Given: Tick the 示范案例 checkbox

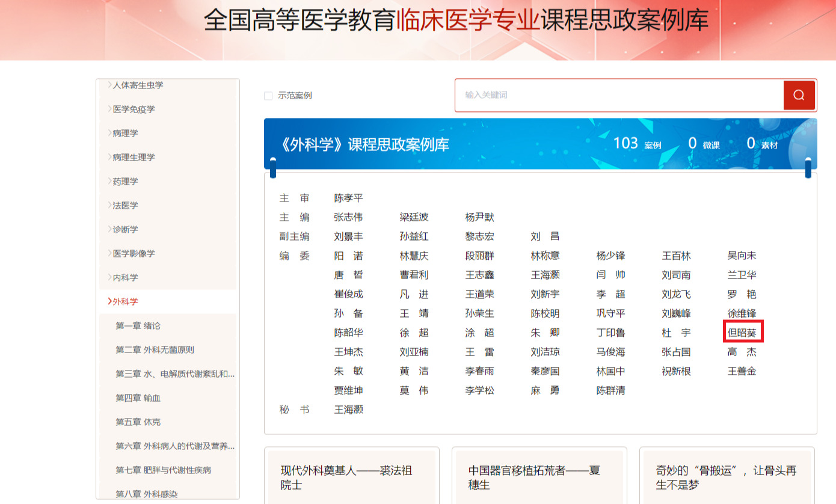Looking at the screenshot, I should click(x=268, y=96).
